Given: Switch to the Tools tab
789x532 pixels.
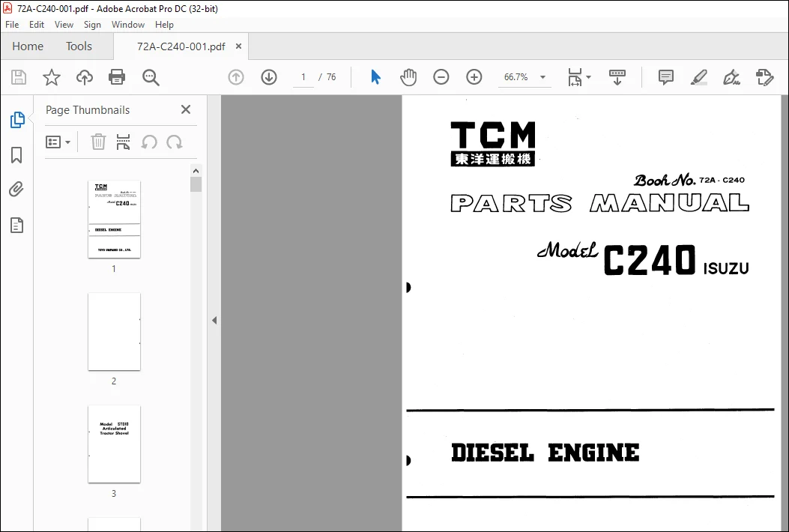Looking at the screenshot, I should pyautogui.click(x=79, y=46).
